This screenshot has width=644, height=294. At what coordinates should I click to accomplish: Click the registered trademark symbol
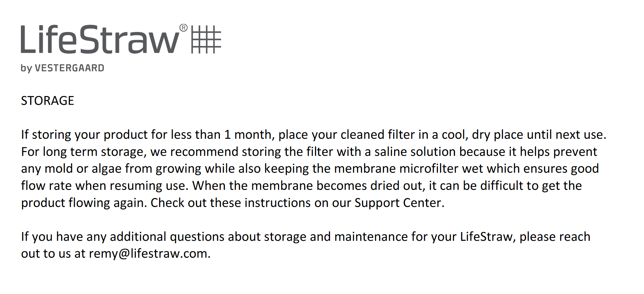coord(183,28)
